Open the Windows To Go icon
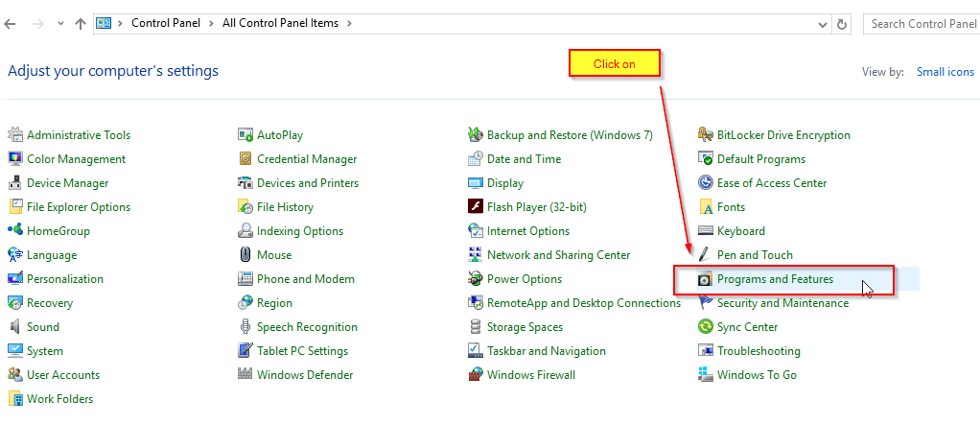Screen dimensions: 980x448 706,375
